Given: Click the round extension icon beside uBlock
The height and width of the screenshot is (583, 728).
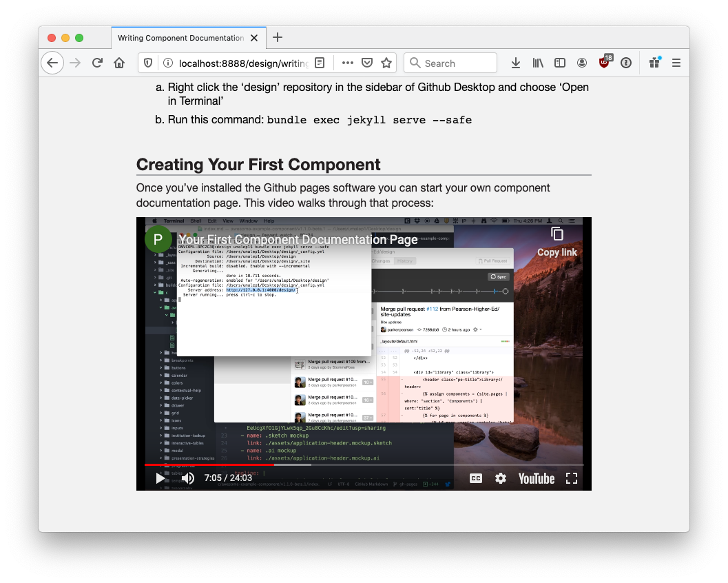Looking at the screenshot, I should pos(626,63).
